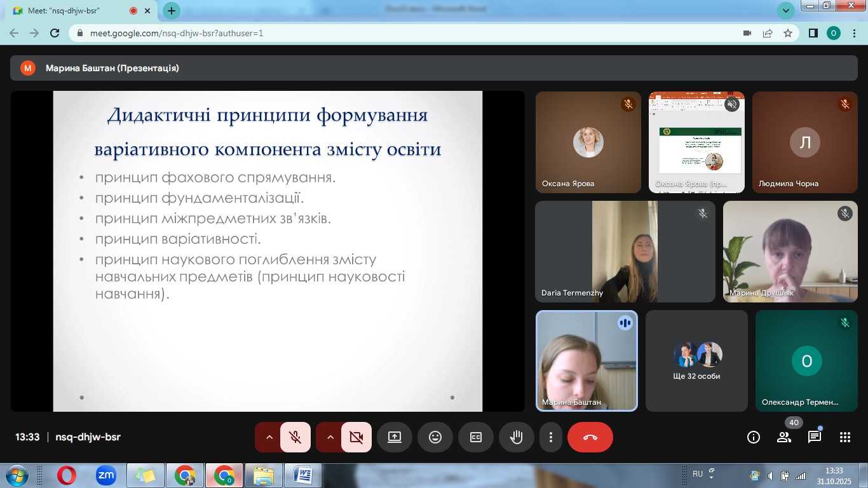This screenshot has width=868, height=488.
Task: Expand audio settings arrow beside microphone
Action: tap(269, 437)
